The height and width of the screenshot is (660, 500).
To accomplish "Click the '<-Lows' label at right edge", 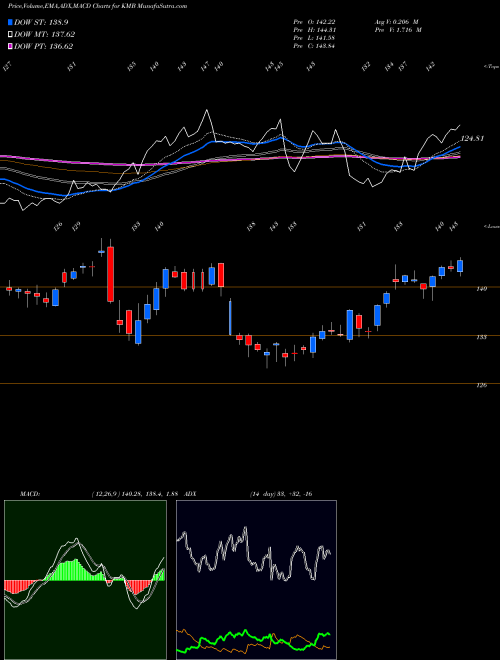I will pos(491,226).
